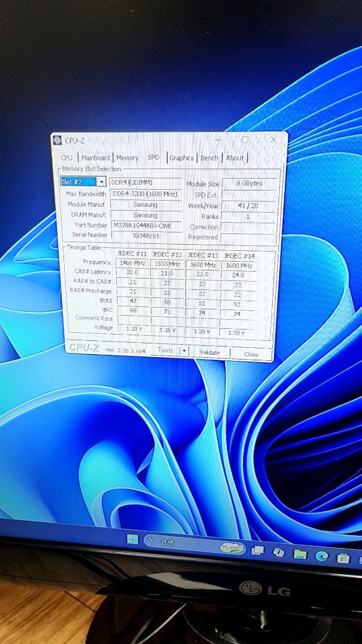Switch to the Mainboard tab
This screenshot has height=644, width=362.
pos(96,158)
